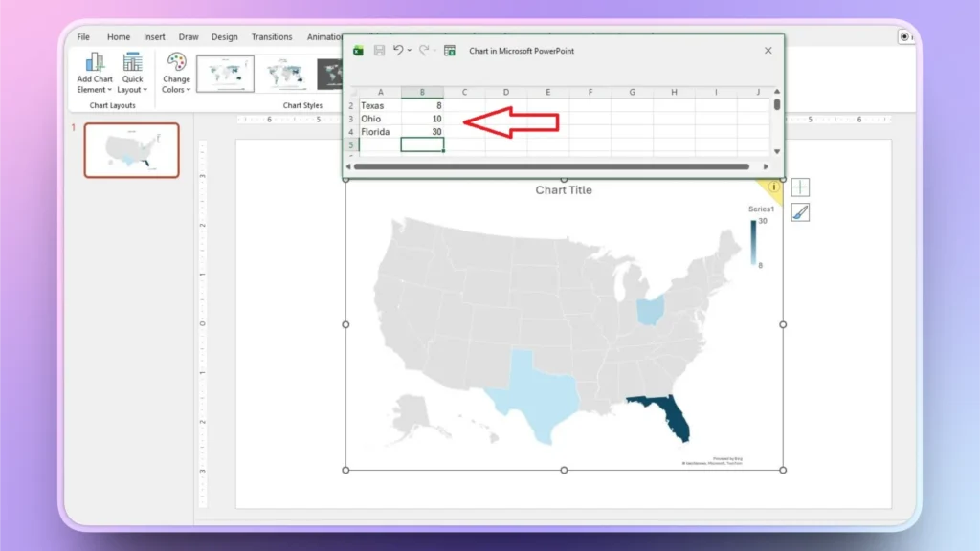
Task: Switch to the Design ribbon tab
Action: pos(224,36)
